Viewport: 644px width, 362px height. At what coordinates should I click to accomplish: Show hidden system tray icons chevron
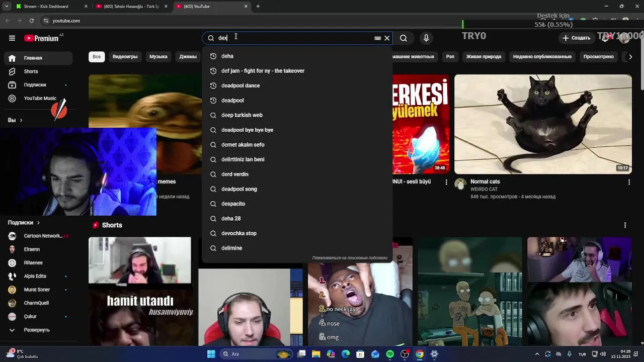point(537,354)
